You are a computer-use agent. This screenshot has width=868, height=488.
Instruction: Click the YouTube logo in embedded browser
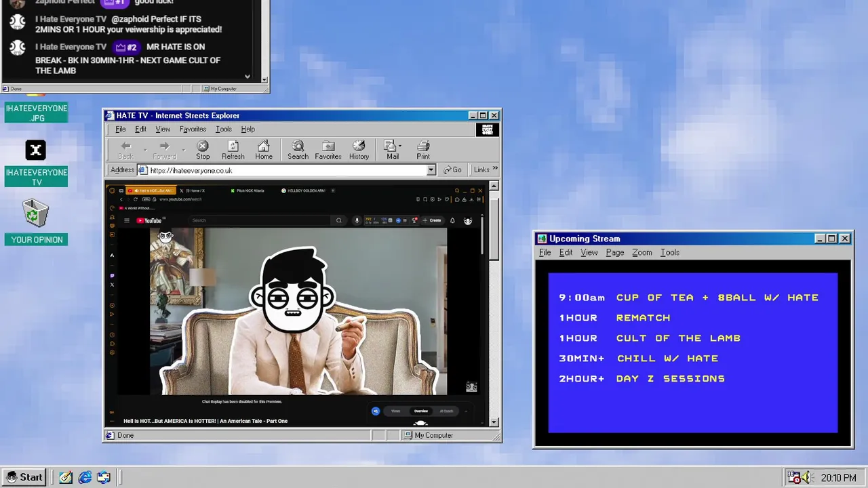149,220
